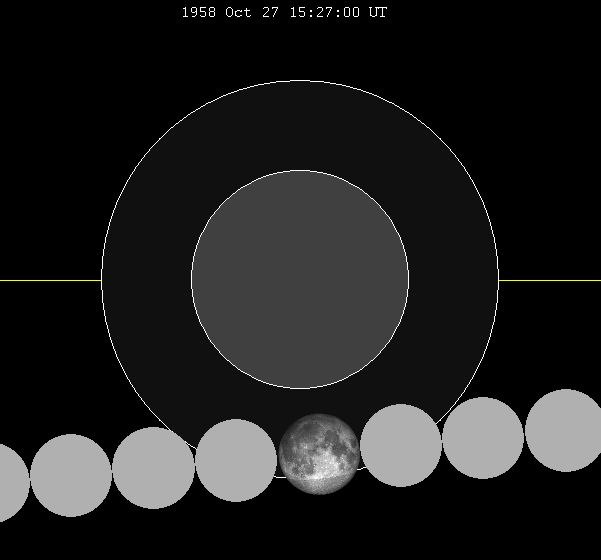Viewport: 601px width, 560px height.
Task: Select second gray disk left of photo Moon
Action: pyautogui.click(x=153, y=468)
